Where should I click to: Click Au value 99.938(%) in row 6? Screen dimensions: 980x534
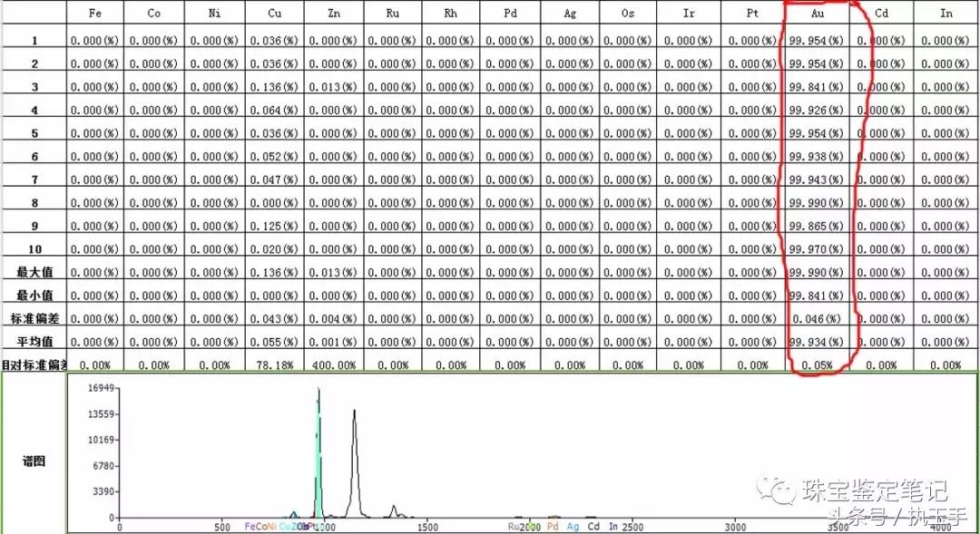(817, 156)
